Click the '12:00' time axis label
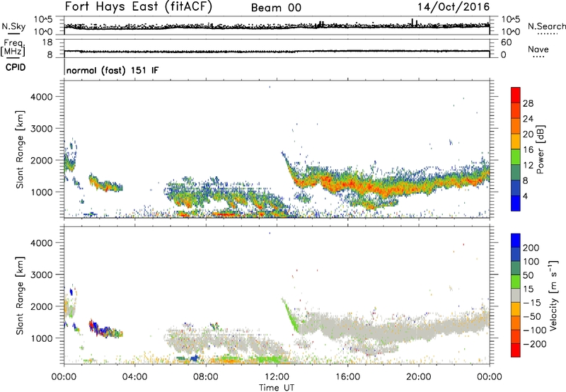This screenshot has height=392, width=566. (x=277, y=377)
